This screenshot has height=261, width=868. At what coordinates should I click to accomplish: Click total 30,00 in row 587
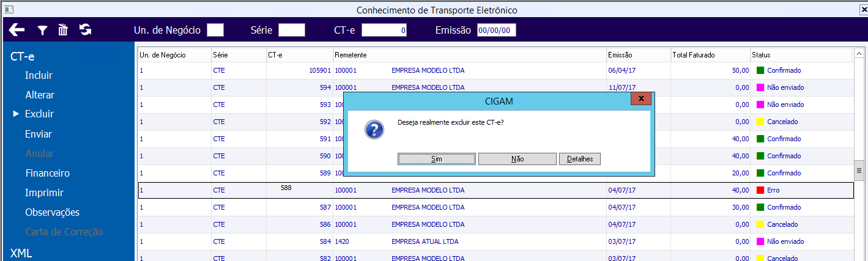point(740,207)
